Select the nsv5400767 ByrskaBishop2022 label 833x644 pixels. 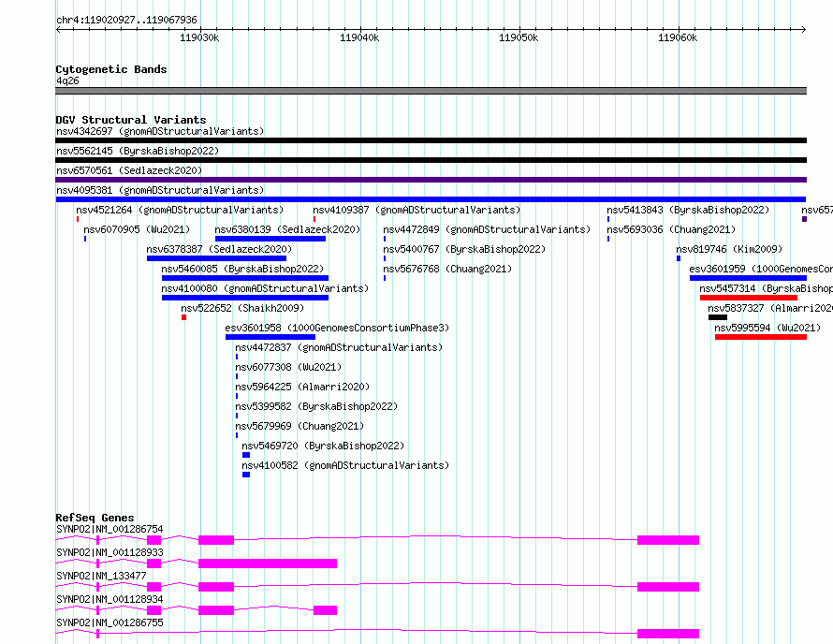464,249
